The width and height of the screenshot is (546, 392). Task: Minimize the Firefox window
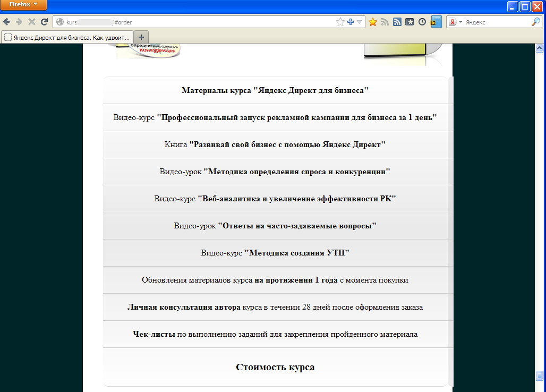click(513, 6)
